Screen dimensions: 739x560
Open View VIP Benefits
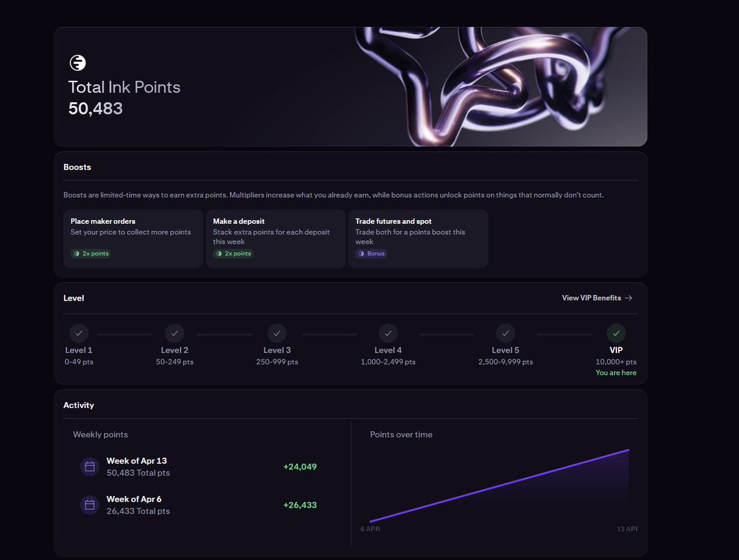click(x=591, y=298)
